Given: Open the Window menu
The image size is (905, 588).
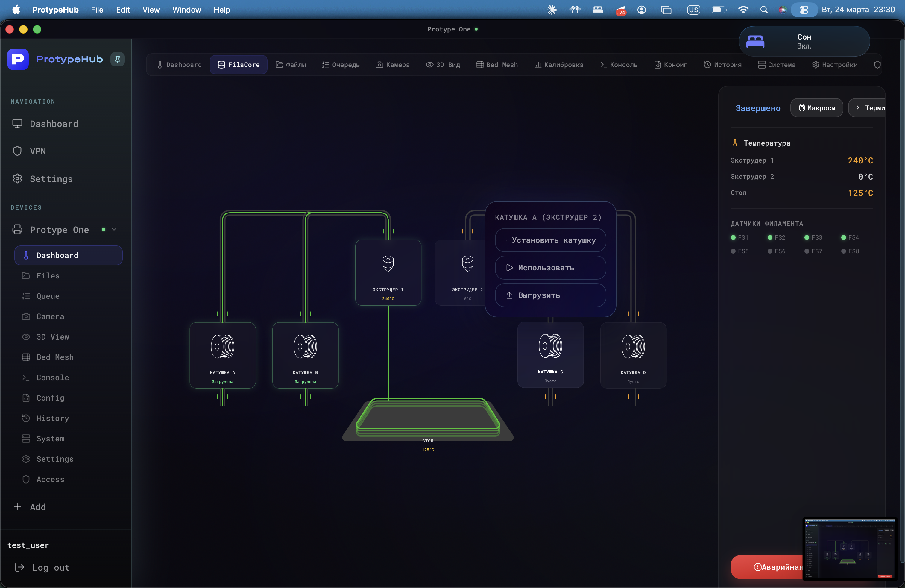Looking at the screenshot, I should coord(186,10).
